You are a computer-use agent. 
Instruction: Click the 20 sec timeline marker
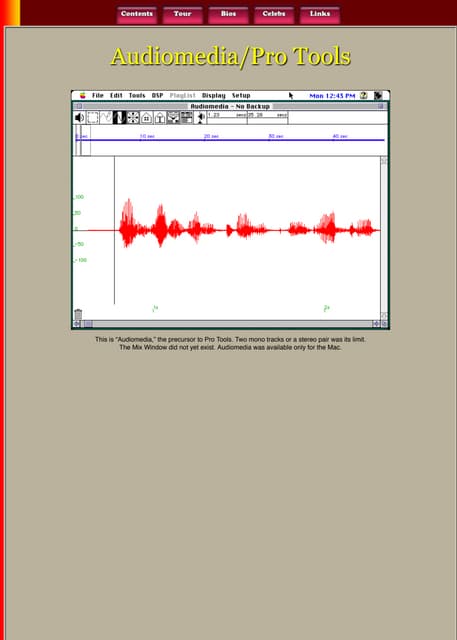(x=211, y=136)
